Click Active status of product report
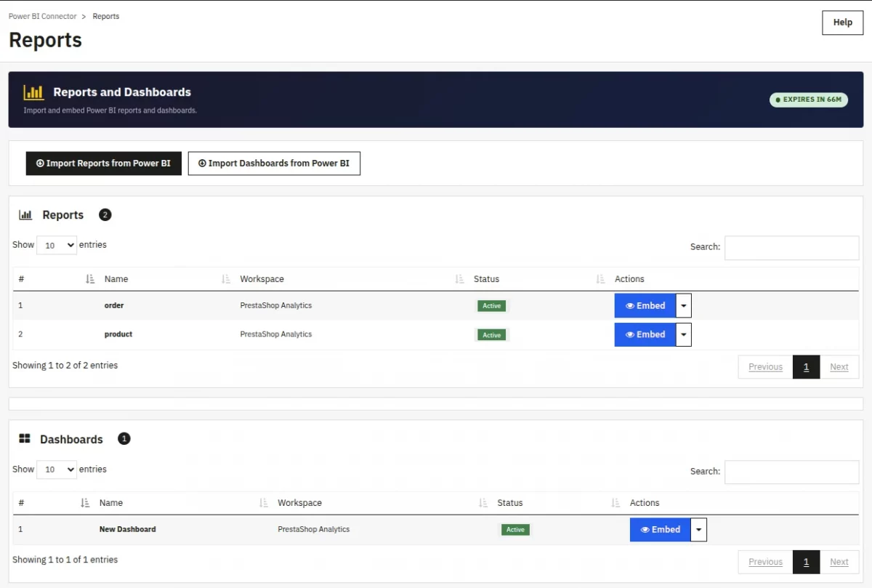Screen dimensions: 872x588 [x=492, y=335]
